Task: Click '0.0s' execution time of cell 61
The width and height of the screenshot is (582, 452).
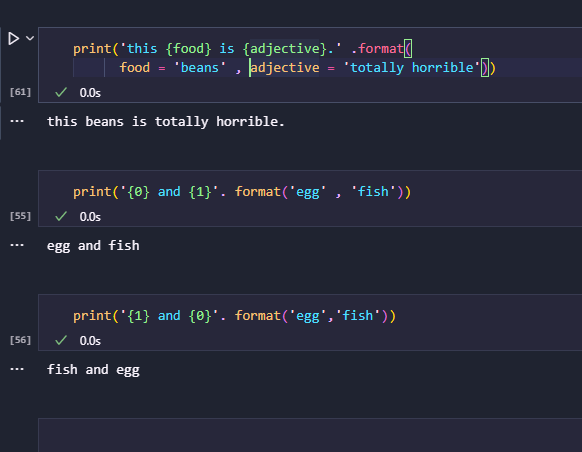Action: 90,93
